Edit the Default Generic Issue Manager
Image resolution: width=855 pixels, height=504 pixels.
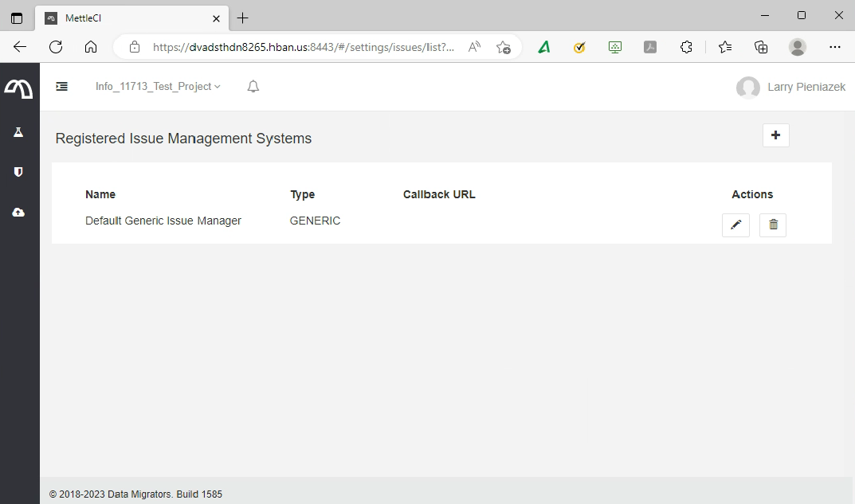[735, 225]
